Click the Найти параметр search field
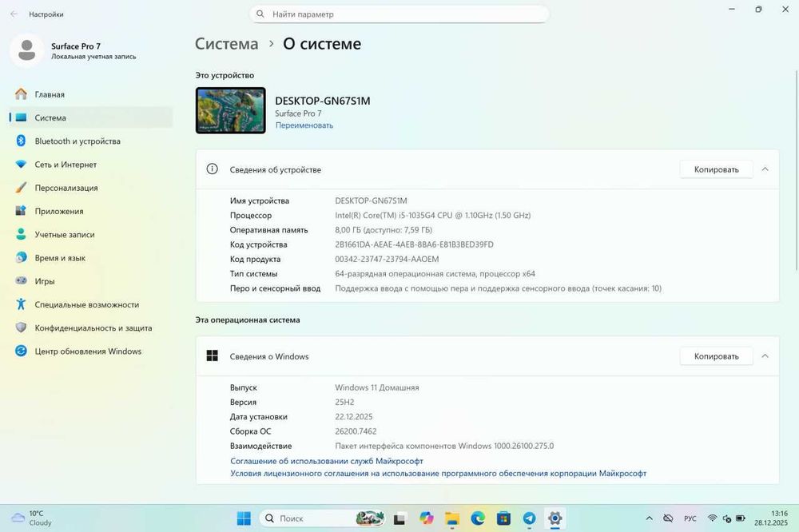Viewport: 799px width, 532px height. point(399,14)
